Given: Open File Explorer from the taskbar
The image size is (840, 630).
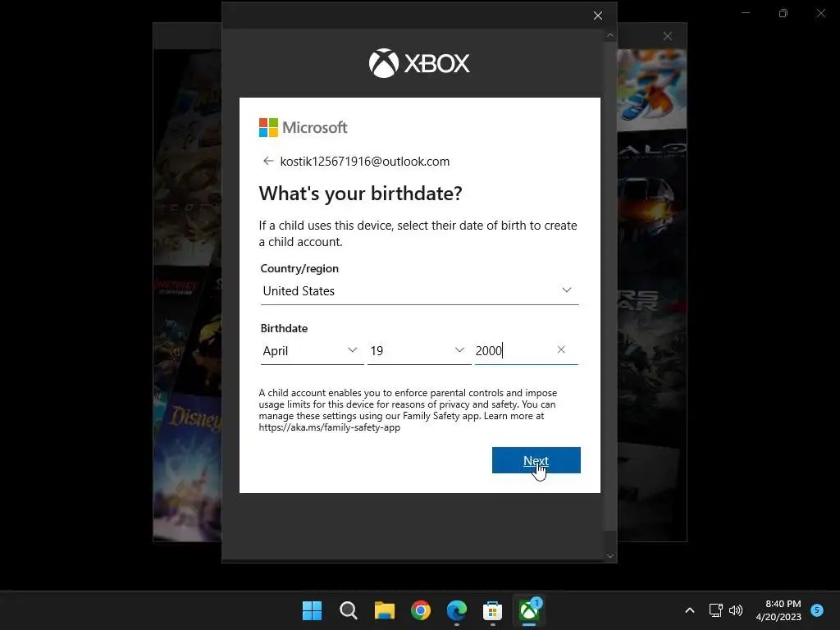Looking at the screenshot, I should point(384,610).
